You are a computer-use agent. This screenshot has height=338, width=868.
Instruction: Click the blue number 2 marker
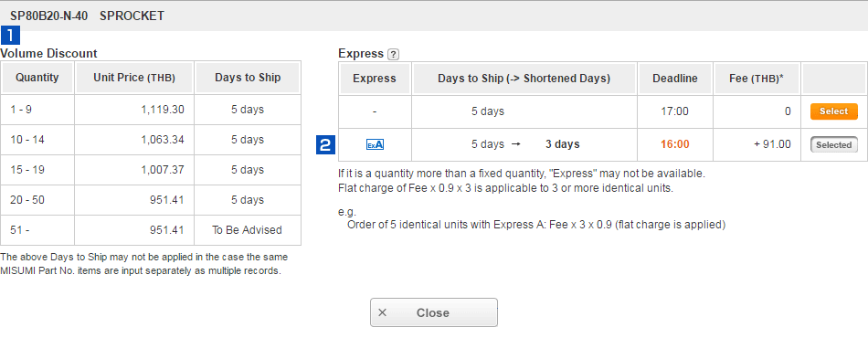pos(326,145)
